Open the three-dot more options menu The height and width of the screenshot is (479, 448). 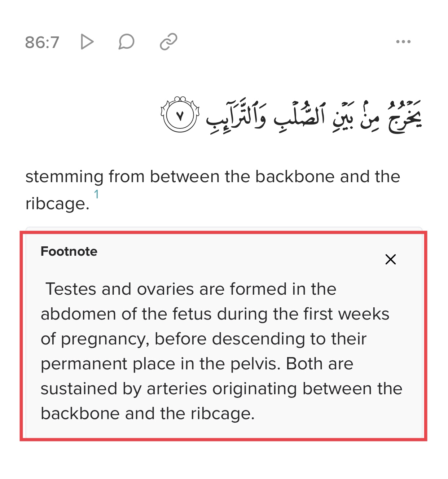click(x=403, y=42)
